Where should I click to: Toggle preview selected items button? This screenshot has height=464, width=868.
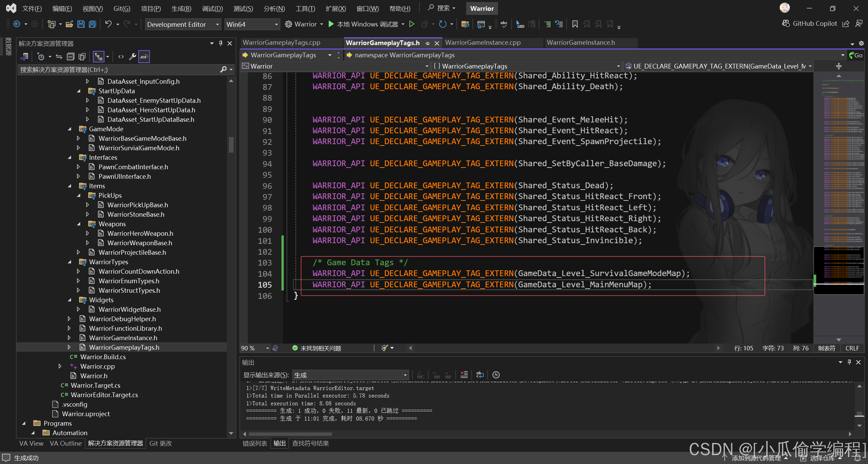click(x=144, y=57)
